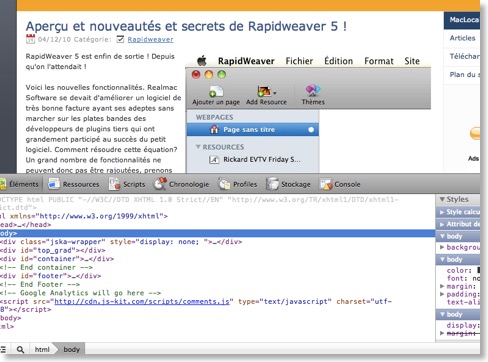Click the display property in body styles
The height and width of the screenshot is (362, 488).
pos(463,325)
